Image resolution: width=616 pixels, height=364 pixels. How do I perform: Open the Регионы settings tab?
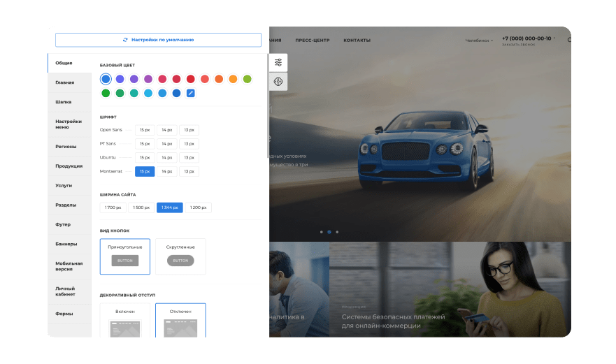tap(69, 147)
